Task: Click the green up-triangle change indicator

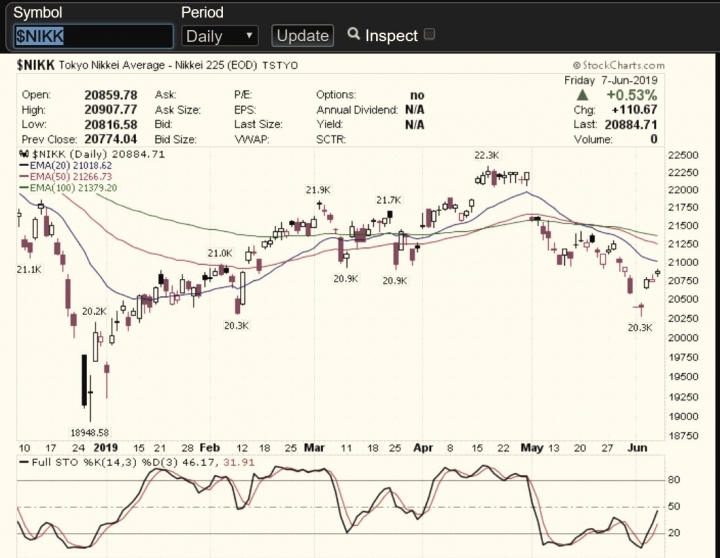Action: (582, 95)
